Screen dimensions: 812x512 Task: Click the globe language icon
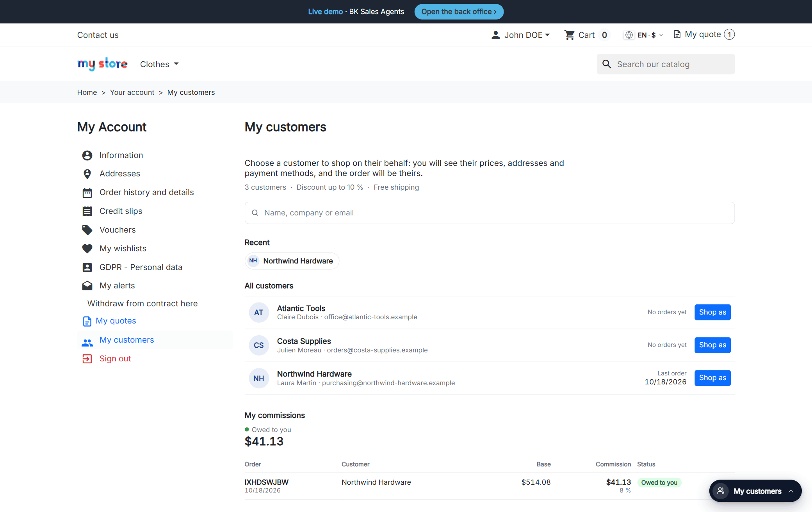(x=629, y=35)
